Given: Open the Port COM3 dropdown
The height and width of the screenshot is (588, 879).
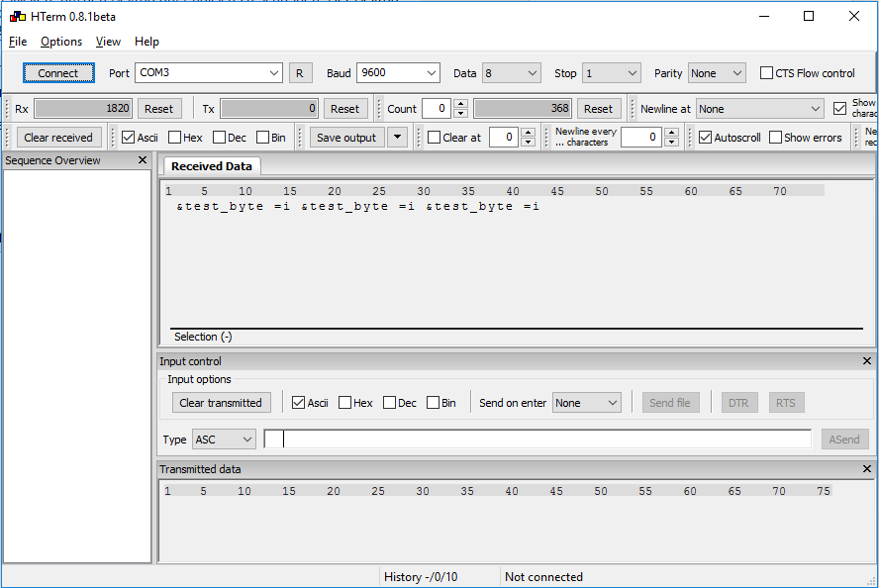Looking at the screenshot, I should tap(209, 73).
